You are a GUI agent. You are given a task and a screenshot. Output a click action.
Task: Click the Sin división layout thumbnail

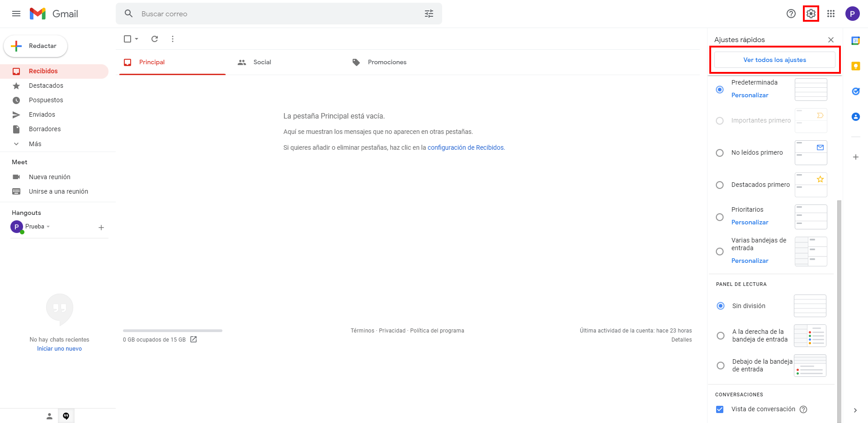(x=810, y=306)
